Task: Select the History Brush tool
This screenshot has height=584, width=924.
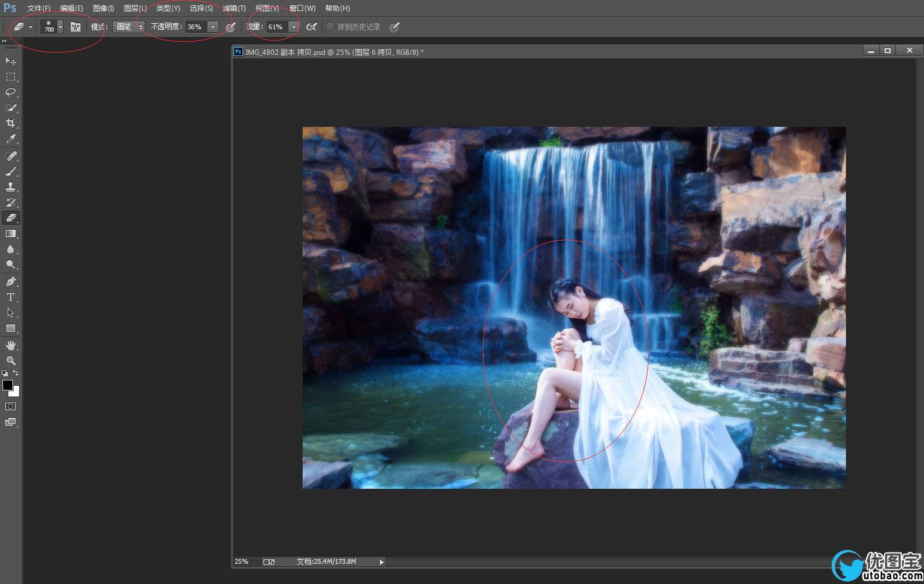Action: (11, 202)
